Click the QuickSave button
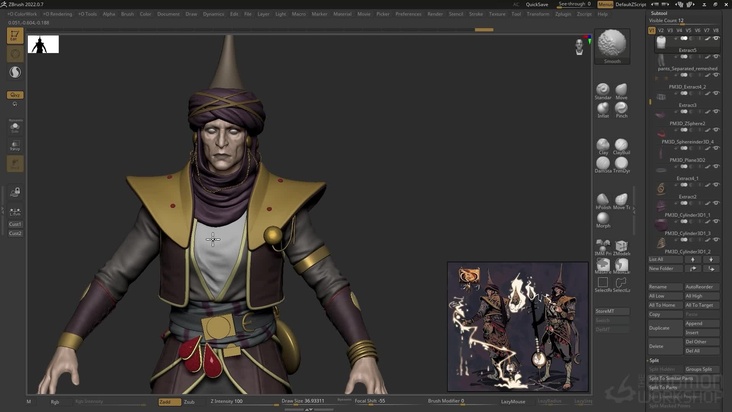Image resolution: width=732 pixels, height=412 pixels. [x=537, y=5]
